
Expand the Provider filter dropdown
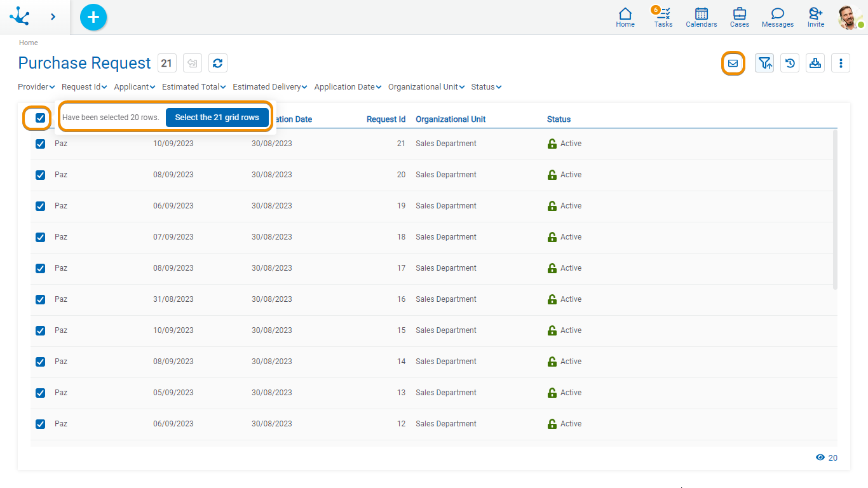click(36, 87)
